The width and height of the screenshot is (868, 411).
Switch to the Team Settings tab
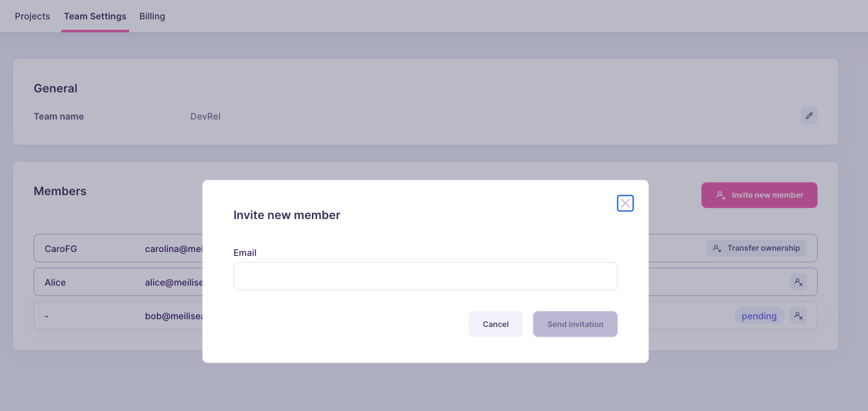point(95,16)
